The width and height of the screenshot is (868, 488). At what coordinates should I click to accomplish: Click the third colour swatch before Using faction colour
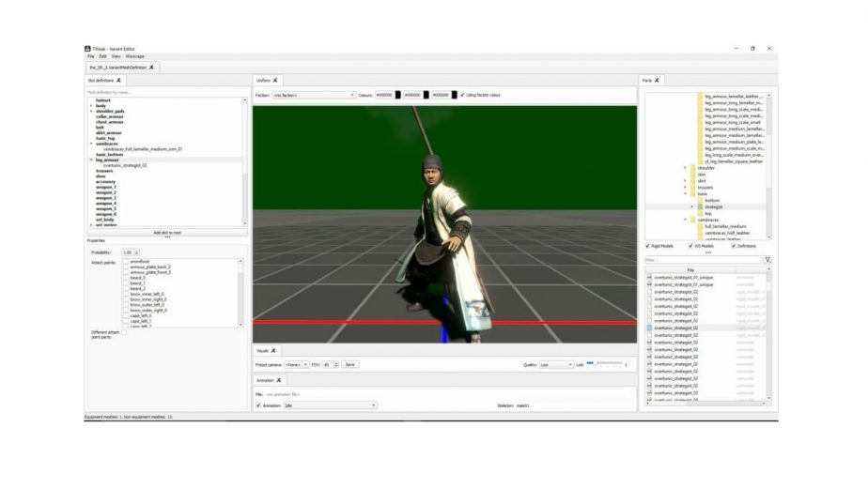pos(455,95)
